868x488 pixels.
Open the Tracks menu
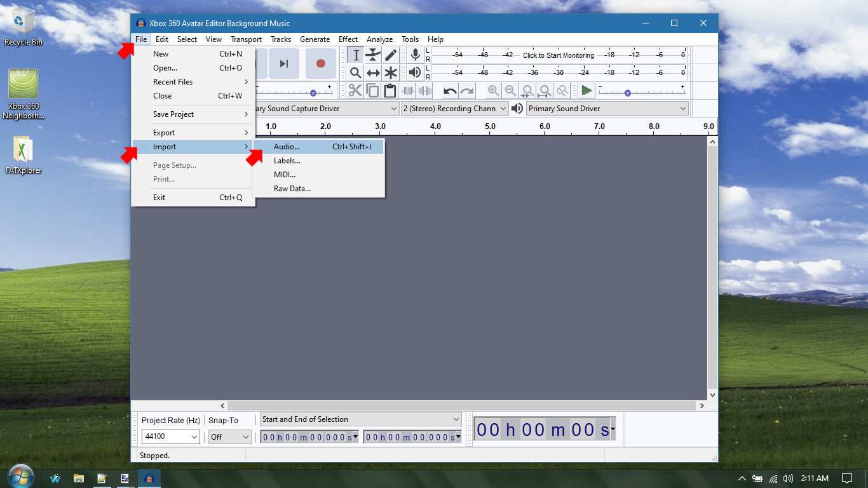tap(281, 39)
